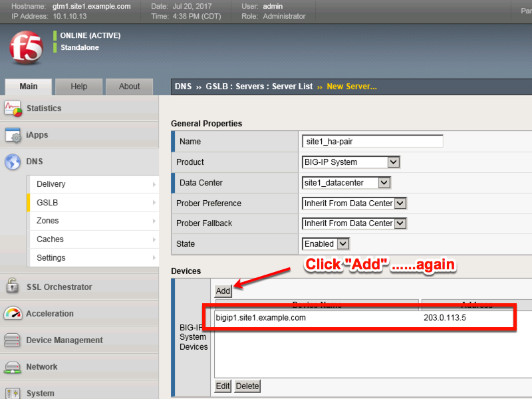Image resolution: width=532 pixels, height=399 pixels.
Task: Open Device Management section
Action: [65, 340]
